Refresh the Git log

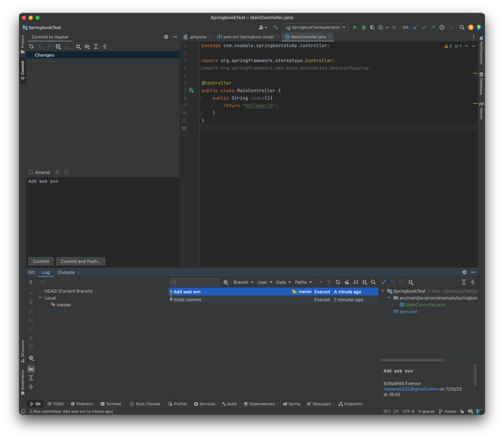338,282
